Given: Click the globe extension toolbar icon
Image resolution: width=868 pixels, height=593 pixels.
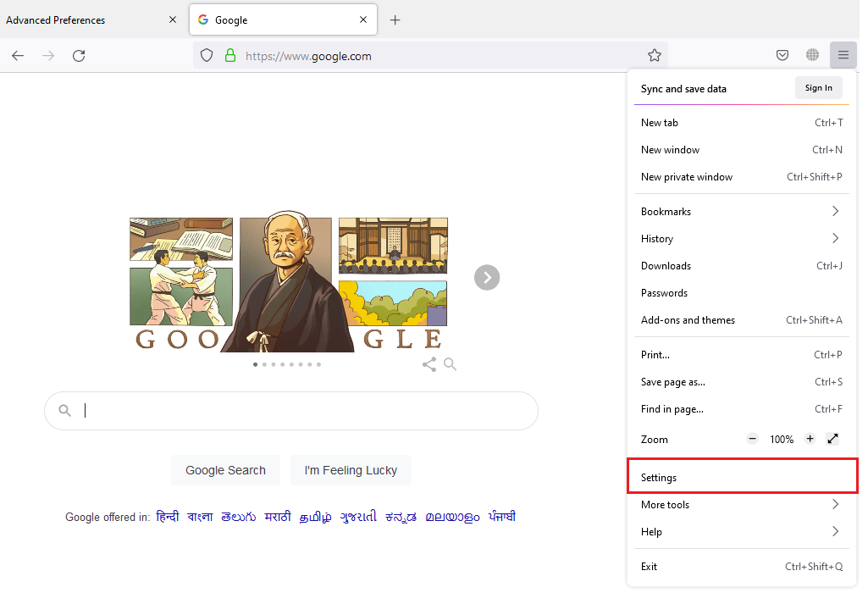Looking at the screenshot, I should click(x=813, y=55).
